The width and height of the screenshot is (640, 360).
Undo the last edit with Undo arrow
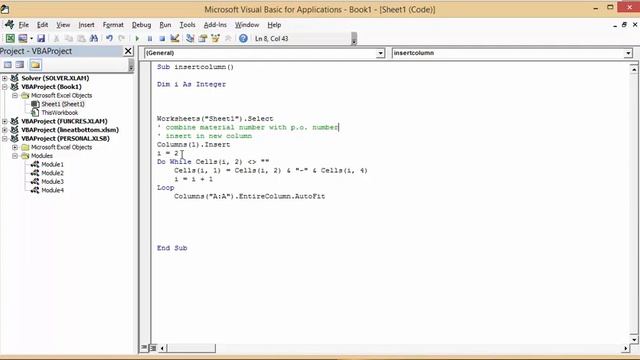coord(109,38)
